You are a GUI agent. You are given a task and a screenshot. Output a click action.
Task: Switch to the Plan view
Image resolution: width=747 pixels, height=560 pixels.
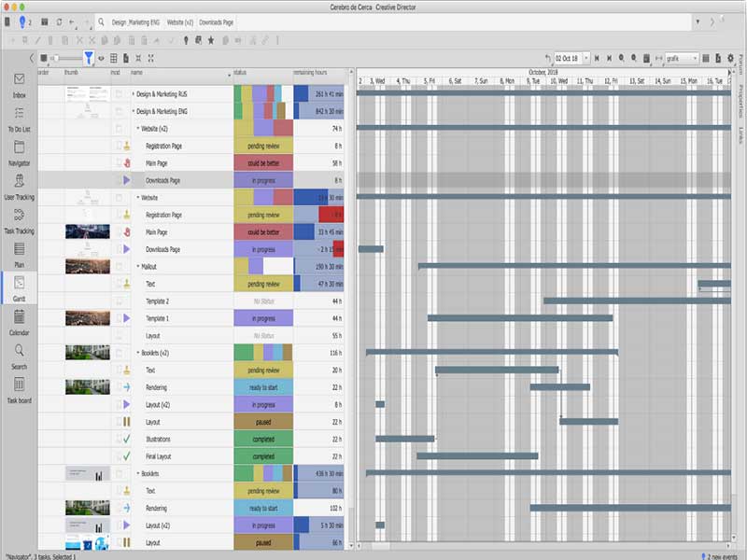pyautogui.click(x=19, y=255)
